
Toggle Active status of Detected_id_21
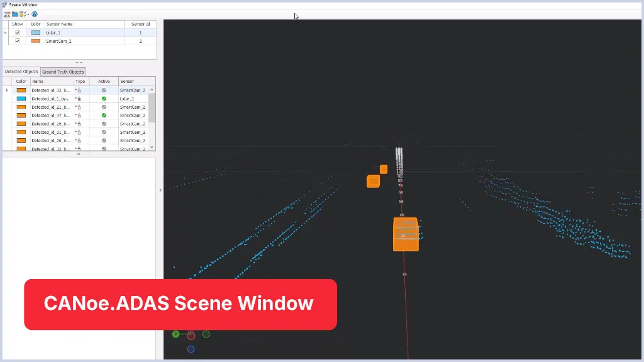tap(104, 107)
